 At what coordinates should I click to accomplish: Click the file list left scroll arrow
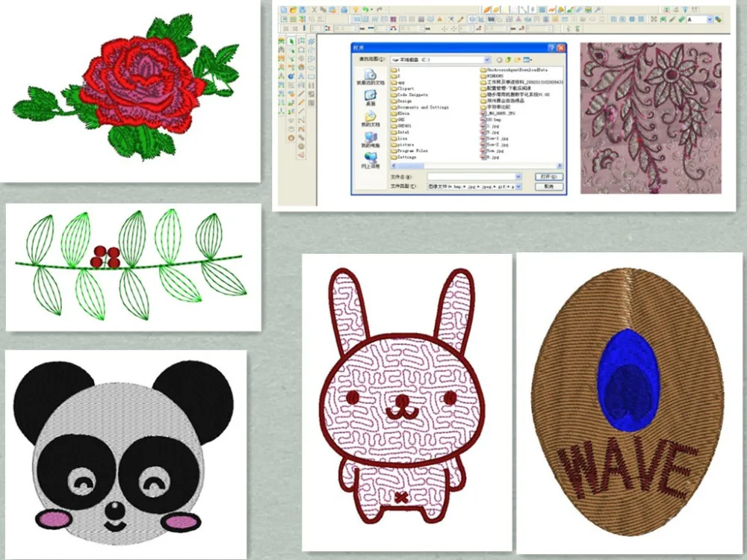(x=394, y=166)
